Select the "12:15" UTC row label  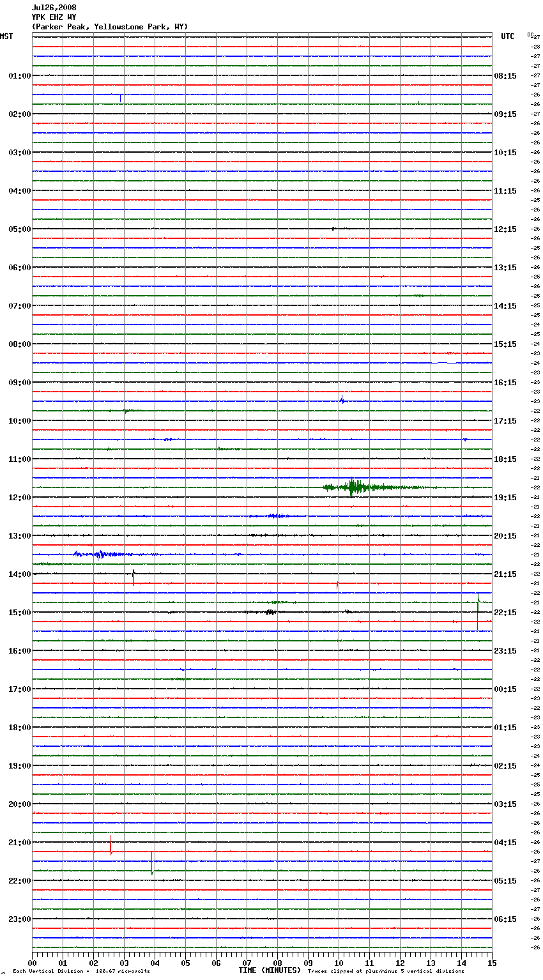pyautogui.click(x=505, y=229)
